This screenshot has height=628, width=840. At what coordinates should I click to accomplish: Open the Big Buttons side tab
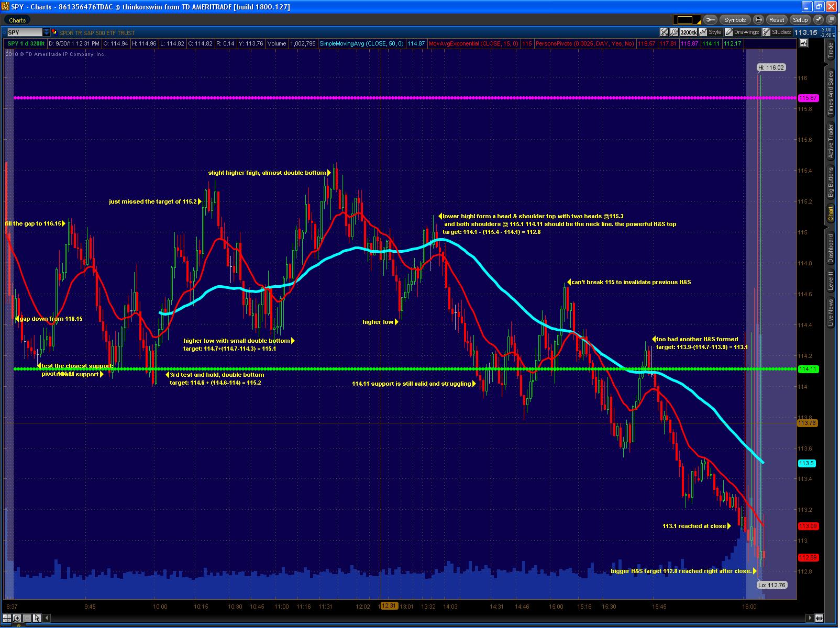[830, 182]
